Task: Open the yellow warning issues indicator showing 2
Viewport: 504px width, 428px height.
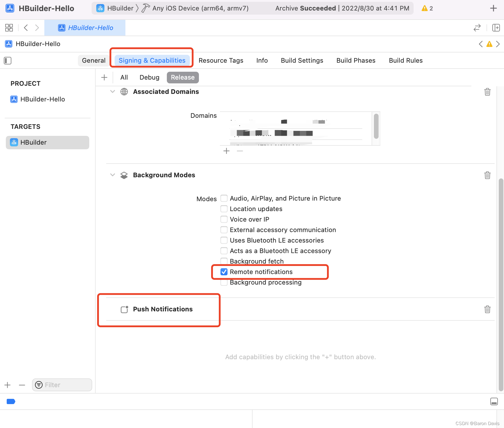Action: pyautogui.click(x=427, y=8)
